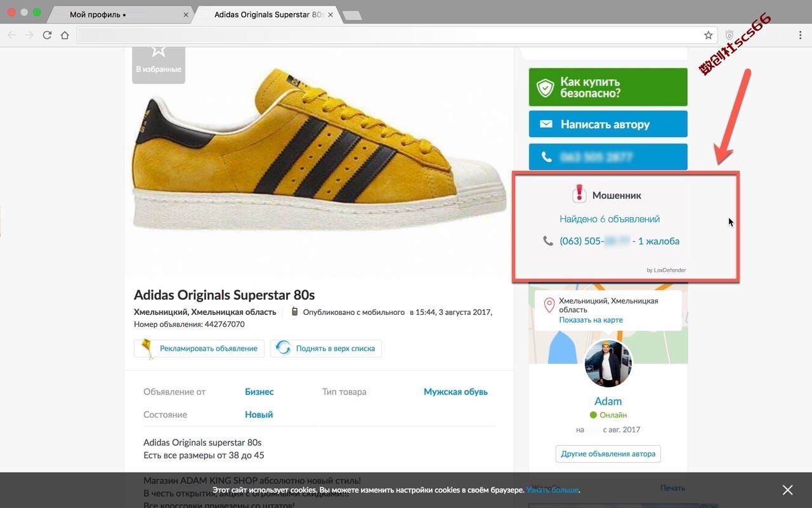Close the cookies notification bar
Viewport: 812px width, 508px height.
click(x=787, y=490)
